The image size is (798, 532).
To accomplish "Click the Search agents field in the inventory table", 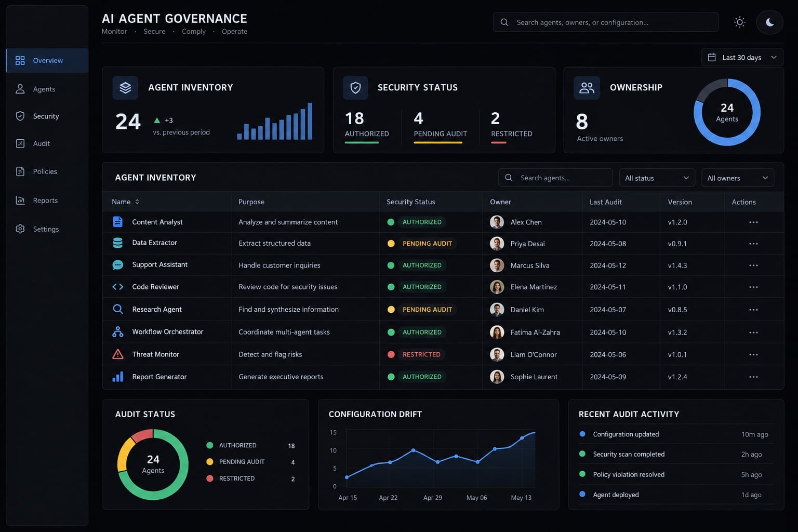I will (555, 178).
